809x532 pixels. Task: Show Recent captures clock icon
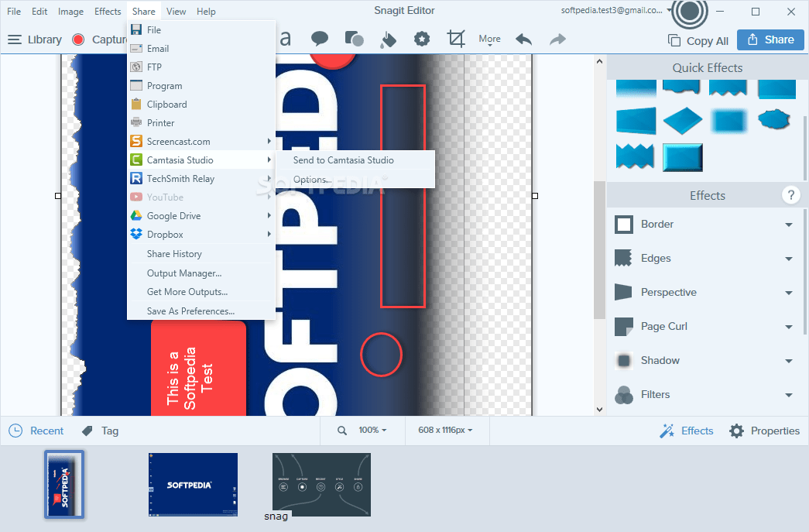[x=15, y=431]
